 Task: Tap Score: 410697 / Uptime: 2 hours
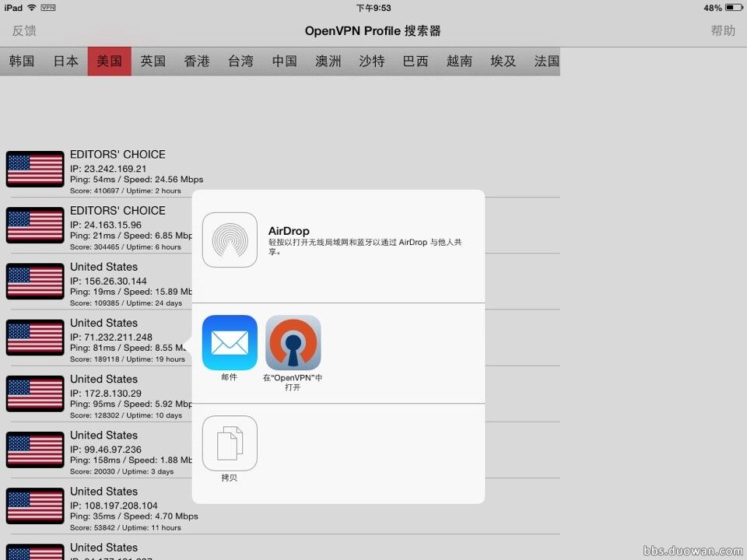126,191
